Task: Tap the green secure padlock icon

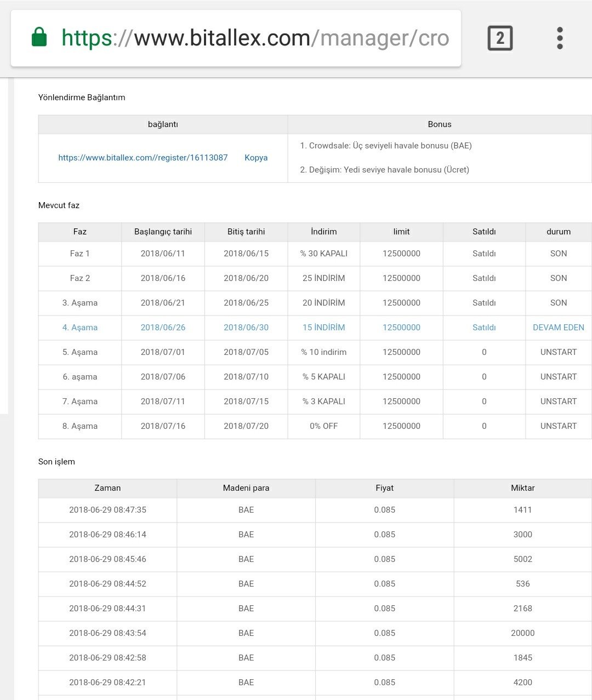Action: click(x=39, y=38)
